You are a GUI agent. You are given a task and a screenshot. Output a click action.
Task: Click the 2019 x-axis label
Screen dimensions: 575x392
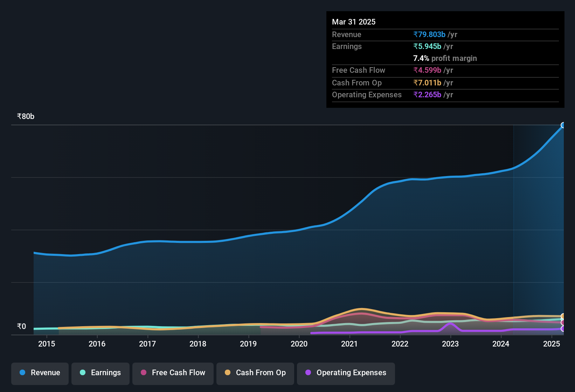248,344
